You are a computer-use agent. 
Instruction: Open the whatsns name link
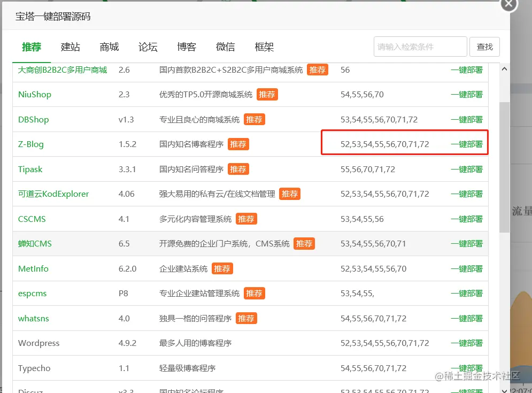(x=33, y=318)
